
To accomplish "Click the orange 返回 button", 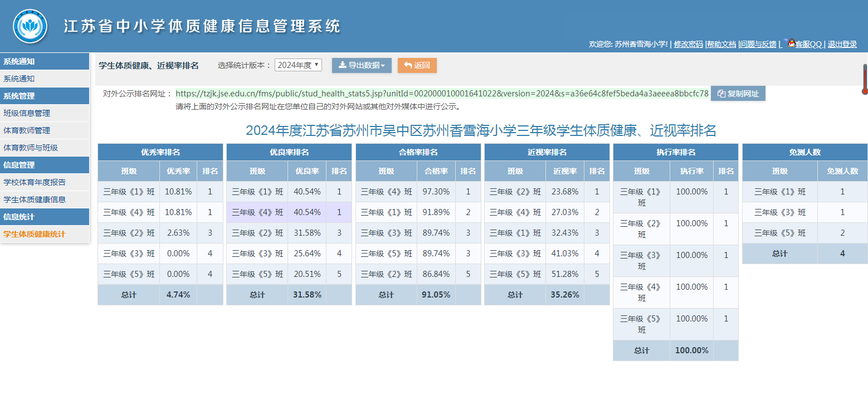I will click(417, 65).
